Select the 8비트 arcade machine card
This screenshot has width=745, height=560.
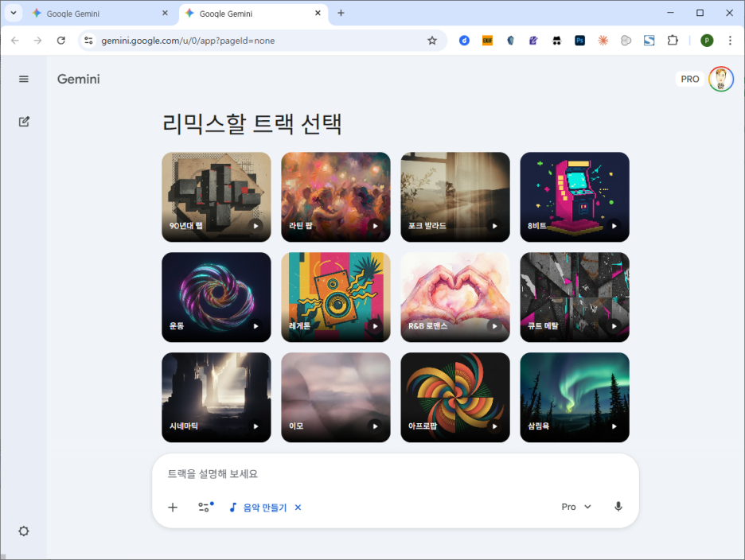coord(575,196)
